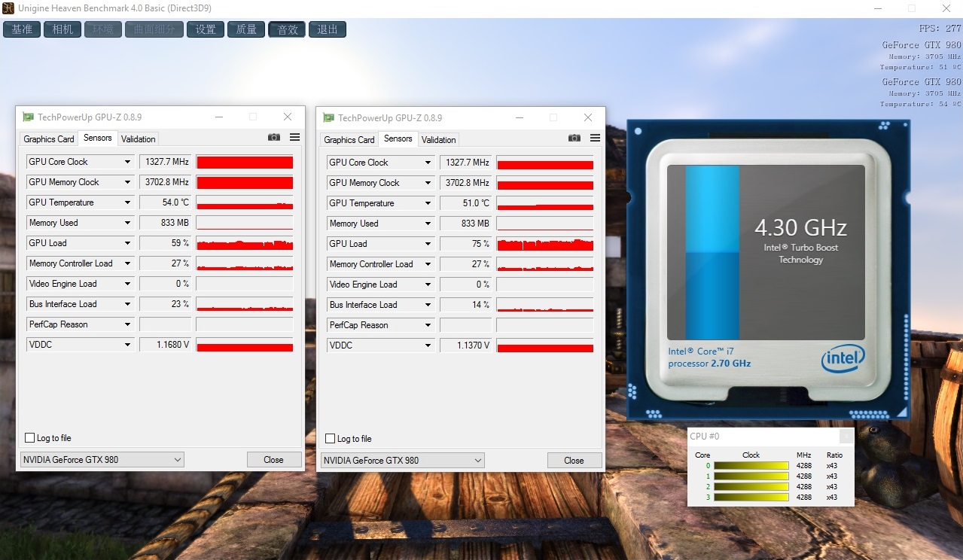Viewport: 963px width, 560px height.
Task: Expand Video Engine Load dropdown in right GPU-Z
Action: (x=428, y=285)
